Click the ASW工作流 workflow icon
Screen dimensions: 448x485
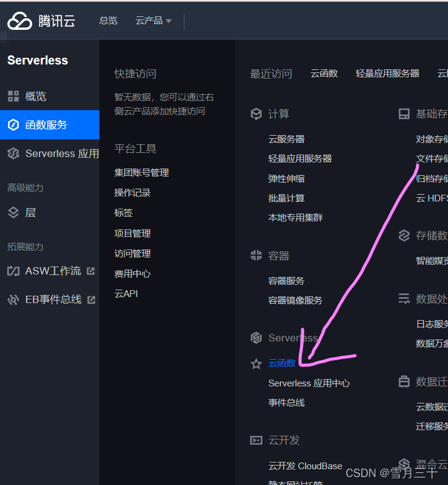pos(13,271)
